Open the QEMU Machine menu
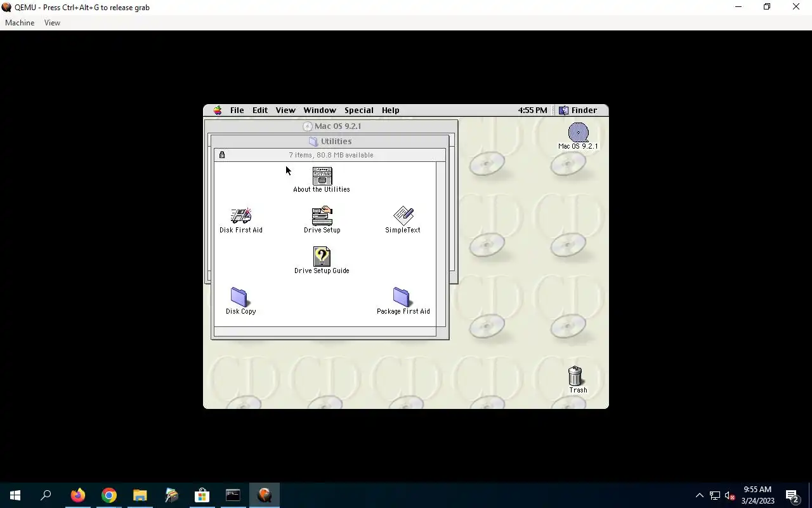 [x=20, y=23]
